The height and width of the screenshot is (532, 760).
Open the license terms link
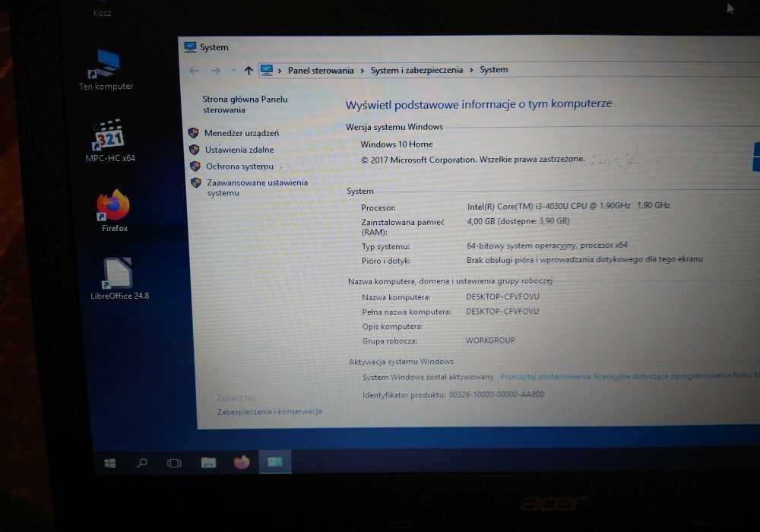629,375
